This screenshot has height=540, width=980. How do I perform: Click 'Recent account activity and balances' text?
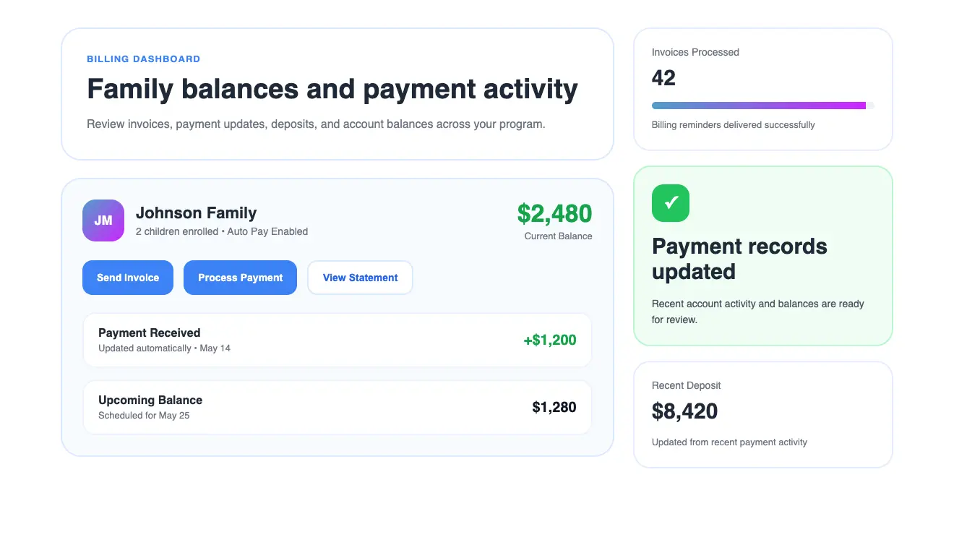click(x=758, y=312)
